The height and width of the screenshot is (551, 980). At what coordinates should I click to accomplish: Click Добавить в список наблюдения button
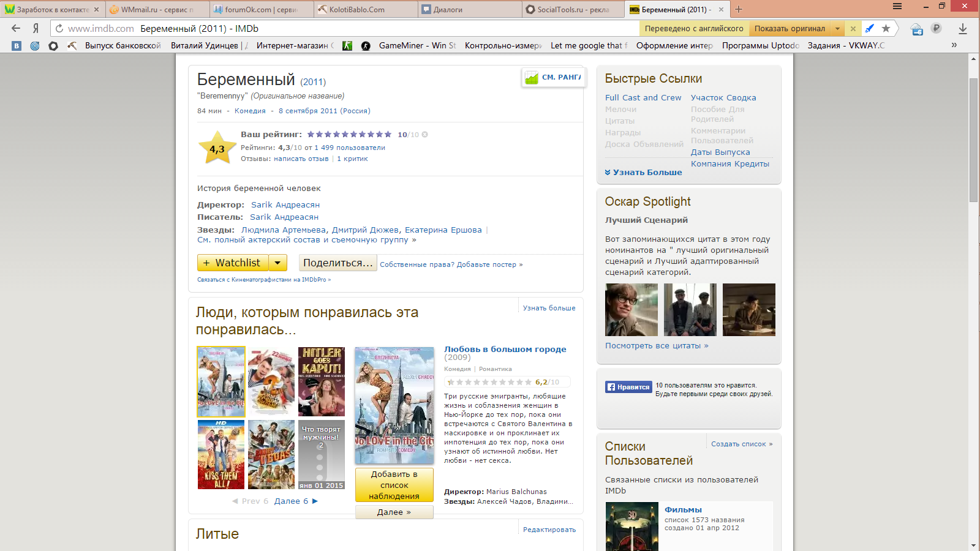(x=394, y=485)
